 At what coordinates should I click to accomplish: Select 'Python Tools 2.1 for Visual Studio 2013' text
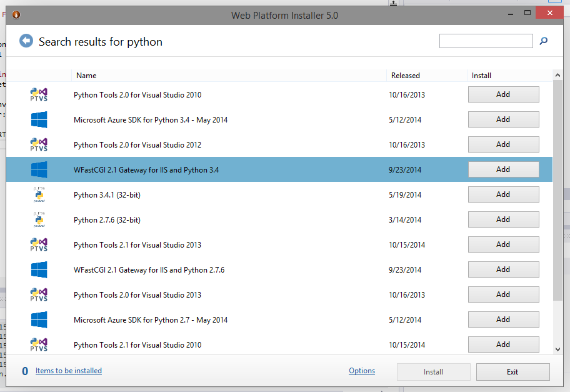(x=137, y=245)
